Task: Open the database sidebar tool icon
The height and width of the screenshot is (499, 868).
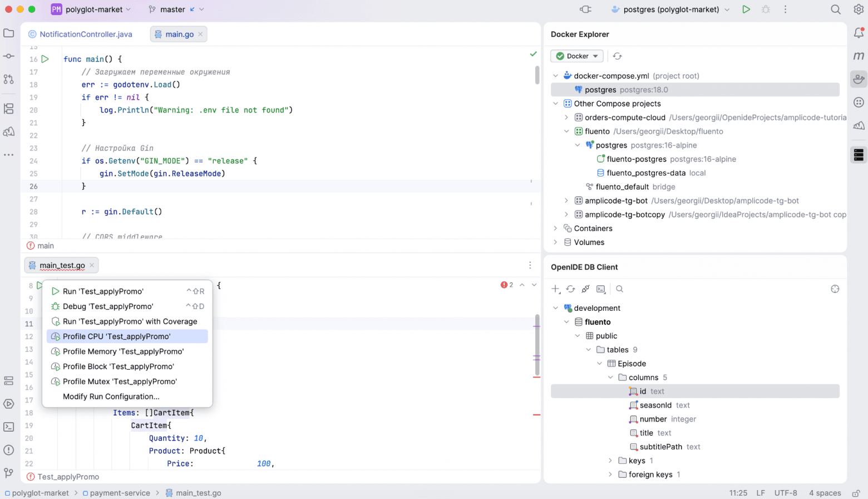Action: [859, 154]
